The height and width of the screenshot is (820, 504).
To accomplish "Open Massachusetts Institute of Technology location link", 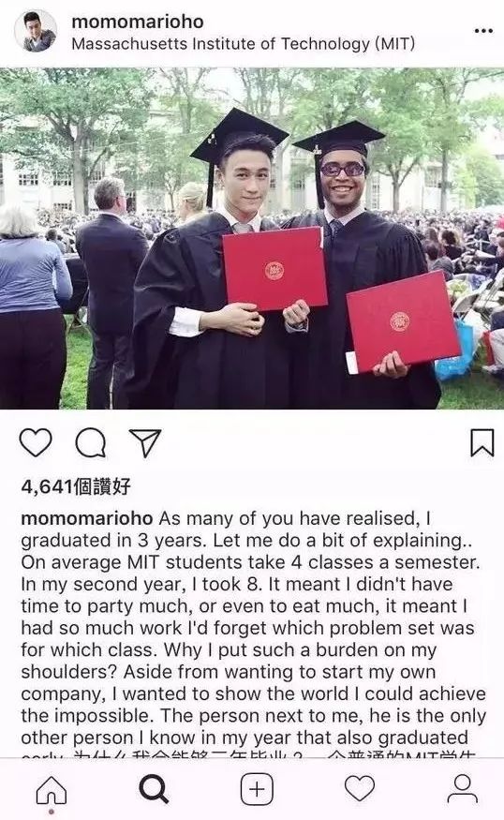I will 244,44.
